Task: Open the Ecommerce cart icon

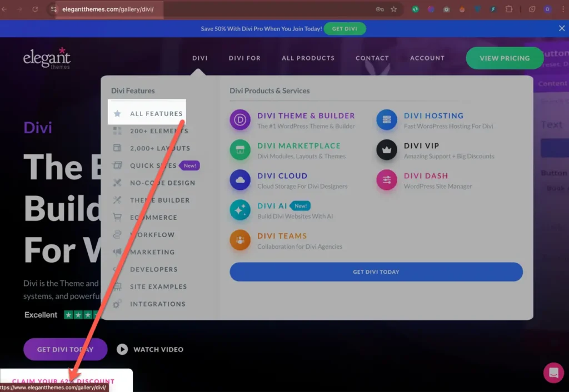Action: (x=117, y=217)
